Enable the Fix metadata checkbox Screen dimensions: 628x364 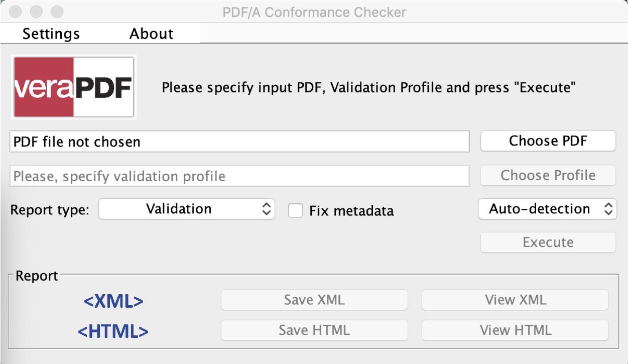coord(296,210)
